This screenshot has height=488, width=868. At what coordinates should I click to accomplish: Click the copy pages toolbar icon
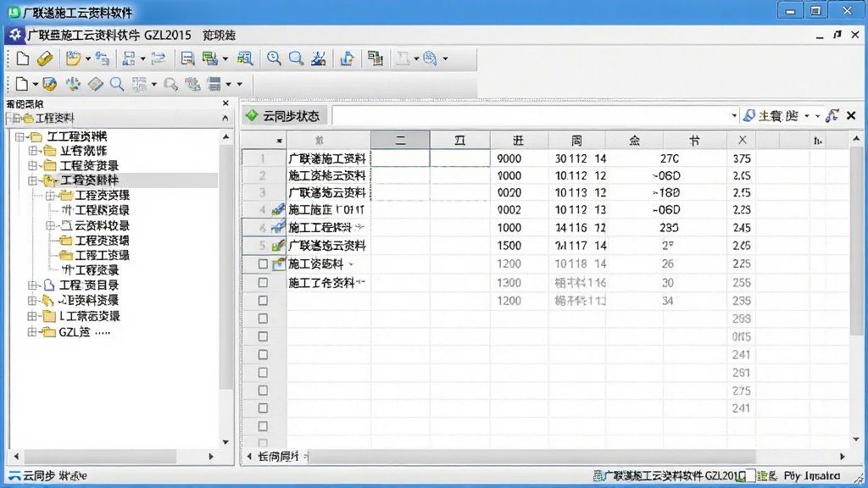pyautogui.click(x=376, y=58)
